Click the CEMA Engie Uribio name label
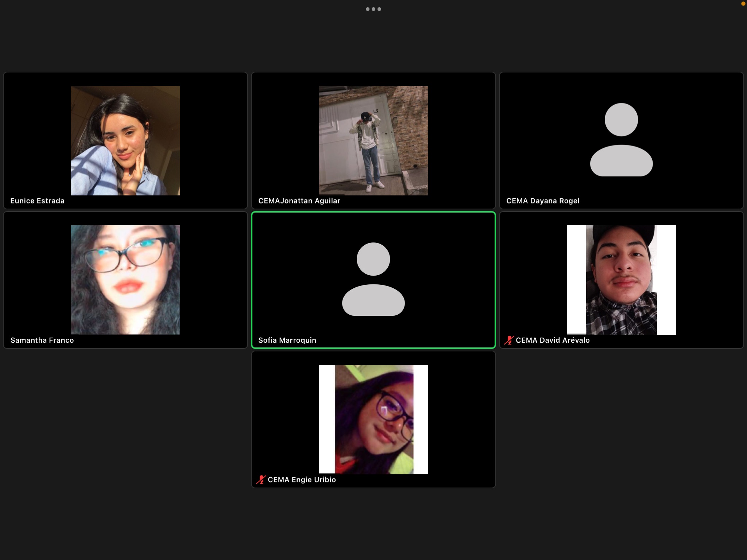 pos(302,480)
